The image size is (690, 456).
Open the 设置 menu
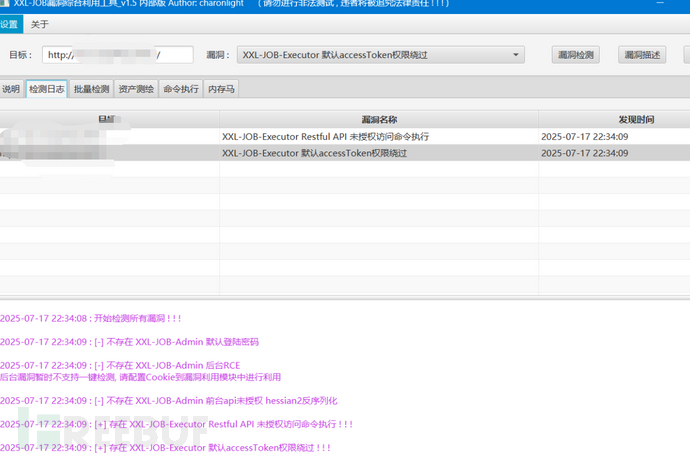9,24
